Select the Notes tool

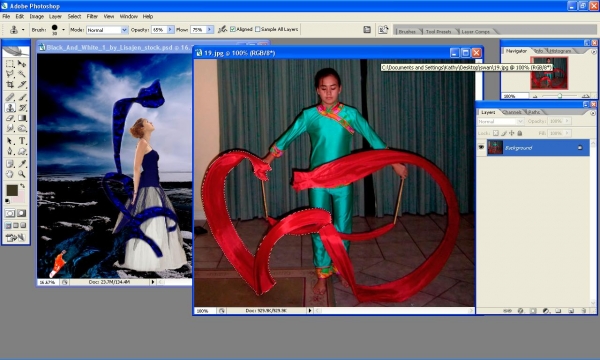pos(10,164)
